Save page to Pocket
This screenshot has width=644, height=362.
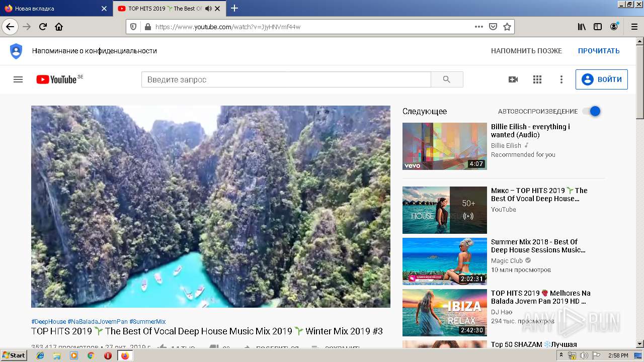point(493,27)
